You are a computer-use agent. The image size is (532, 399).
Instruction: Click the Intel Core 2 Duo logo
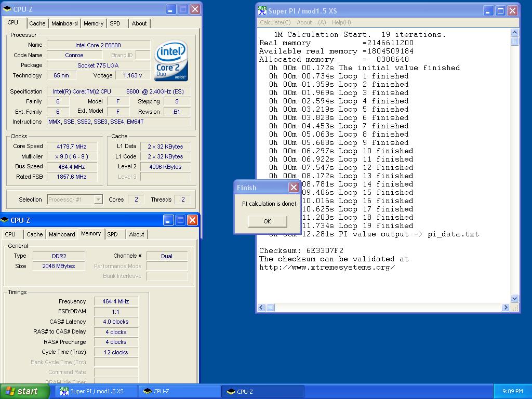click(x=171, y=61)
